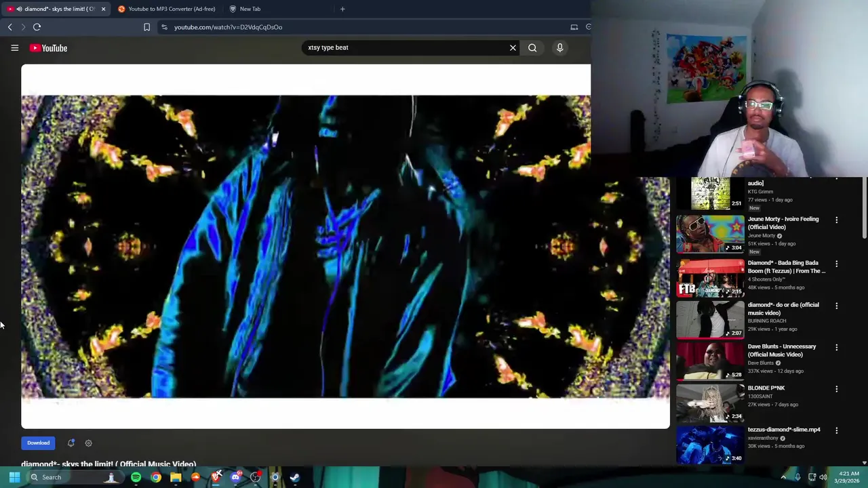Open Jeune Morty - Ivoire Feeling video thumbnail

coord(710,234)
